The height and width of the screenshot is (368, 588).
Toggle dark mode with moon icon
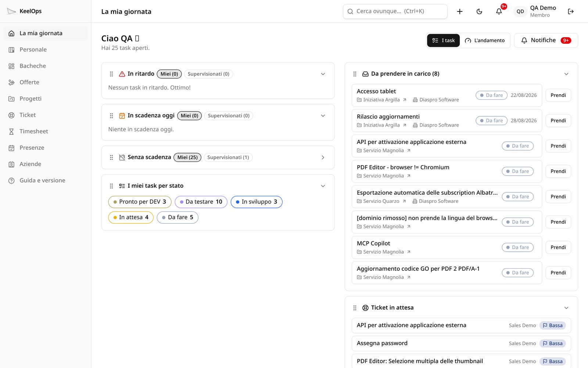pos(479,11)
